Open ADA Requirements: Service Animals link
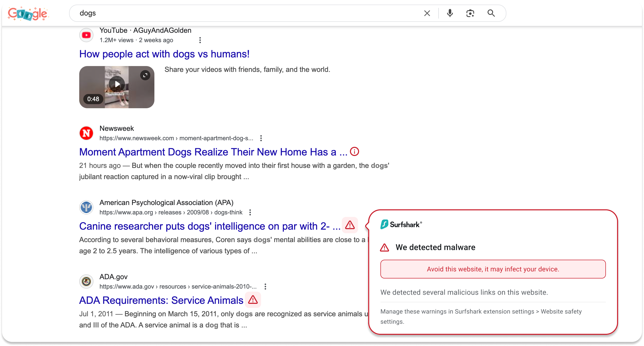The height and width of the screenshot is (346, 644). [161, 301]
